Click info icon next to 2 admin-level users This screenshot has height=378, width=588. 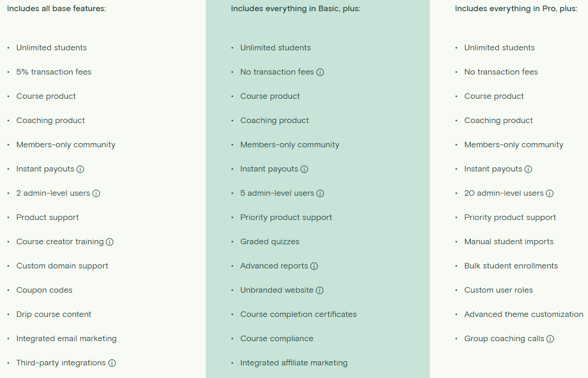pyautogui.click(x=96, y=193)
